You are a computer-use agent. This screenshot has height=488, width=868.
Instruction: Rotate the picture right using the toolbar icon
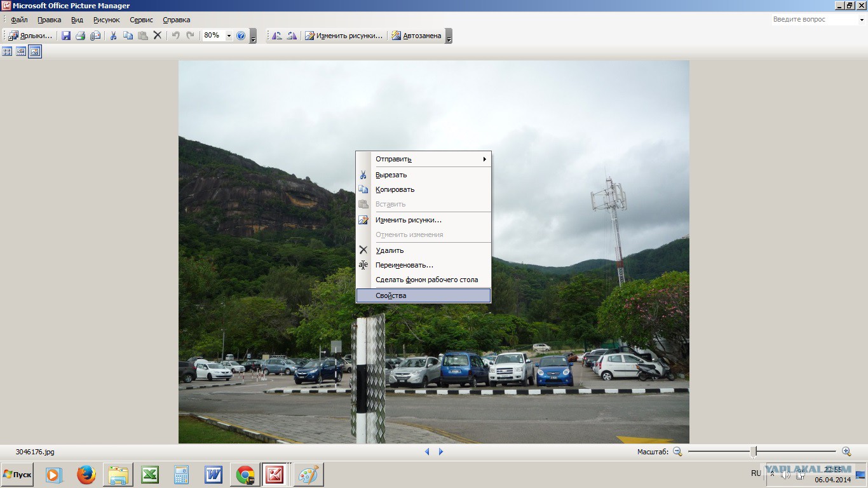(292, 36)
